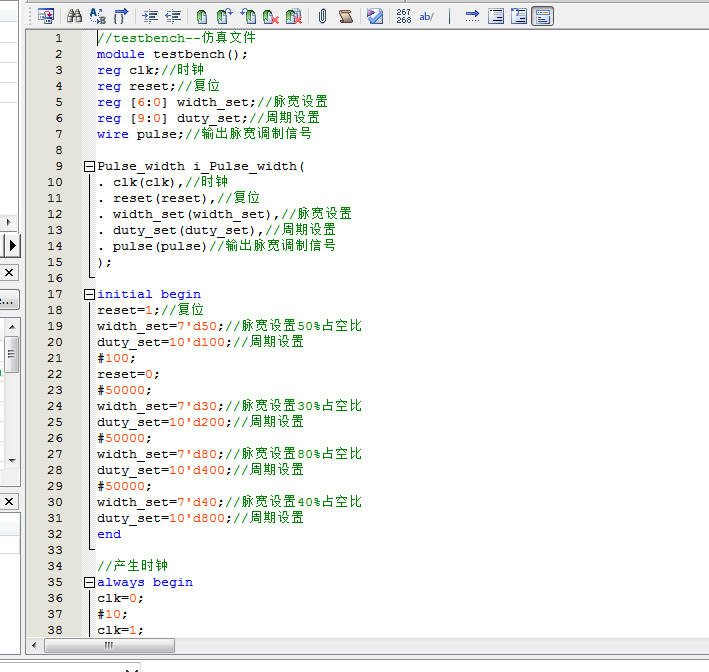Click on 'width_set=7'd40;' statement
This screenshot has height=672, width=709.
tap(161, 502)
